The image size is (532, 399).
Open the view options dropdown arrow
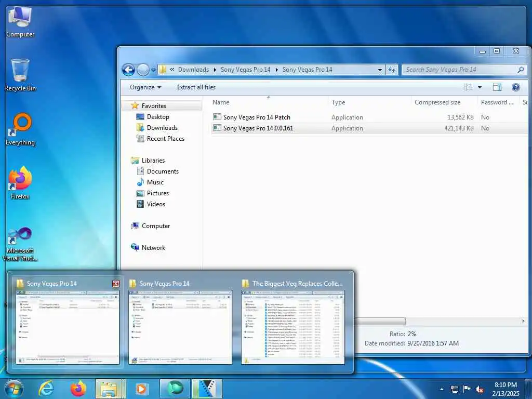480,87
